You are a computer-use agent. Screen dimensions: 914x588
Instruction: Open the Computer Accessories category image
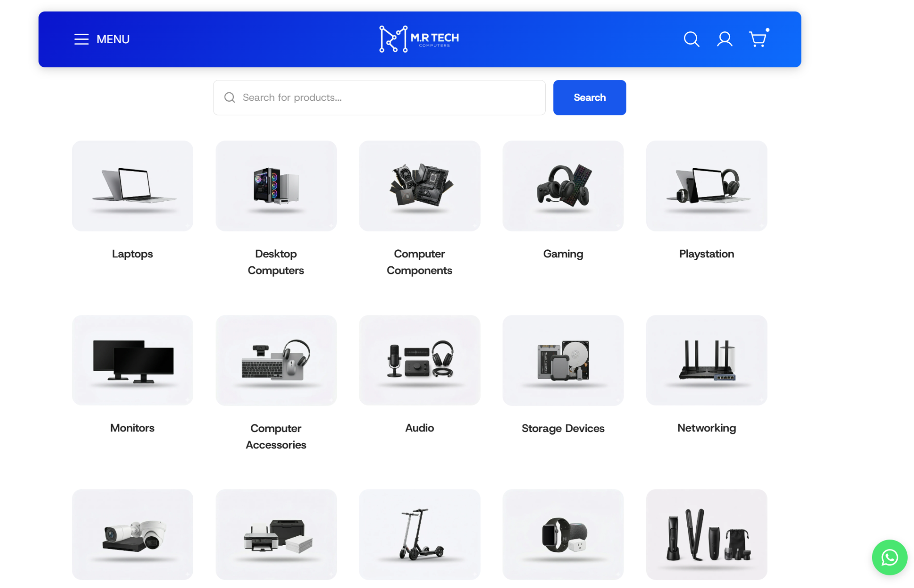pyautogui.click(x=276, y=360)
